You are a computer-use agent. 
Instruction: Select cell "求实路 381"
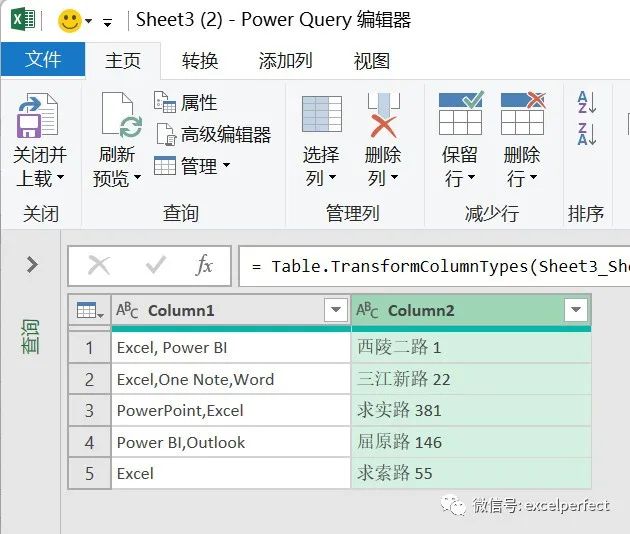coord(471,411)
